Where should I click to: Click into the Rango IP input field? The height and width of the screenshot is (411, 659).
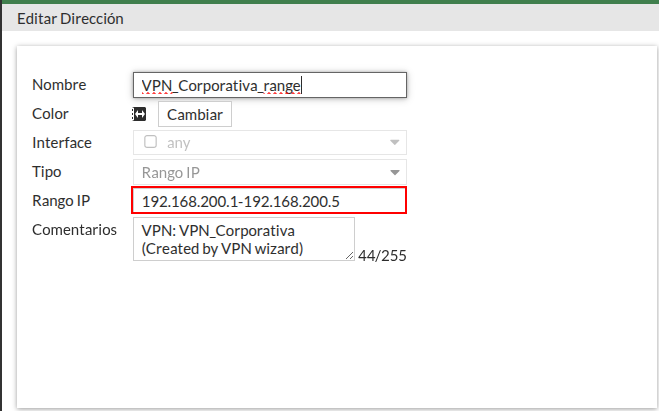pos(269,201)
